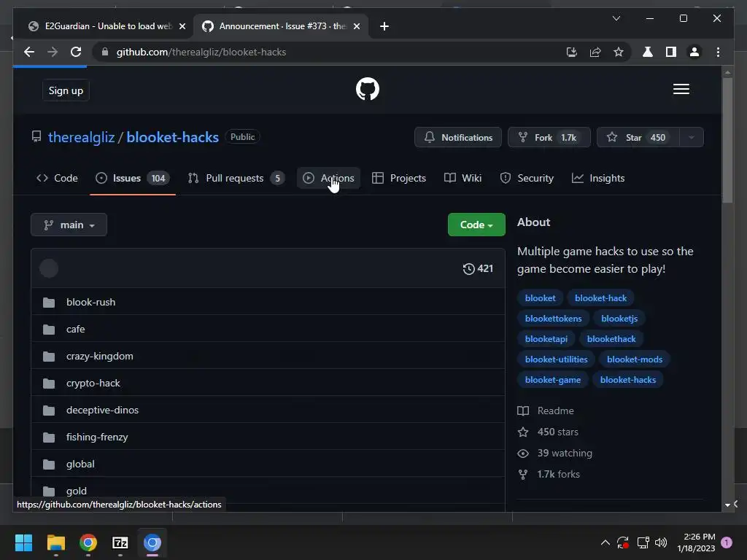
Task: Open File Explorer from the taskbar
Action: [55, 542]
